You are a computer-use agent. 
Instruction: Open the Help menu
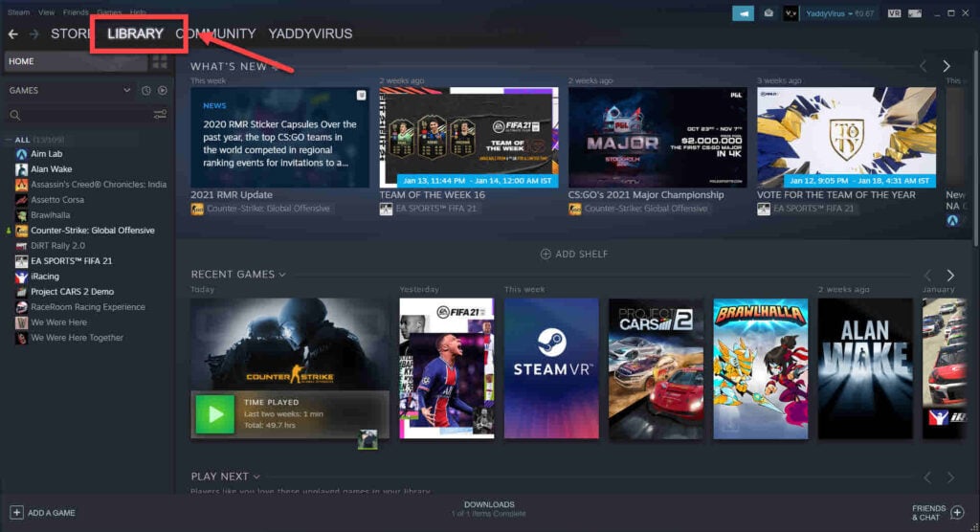(x=138, y=11)
